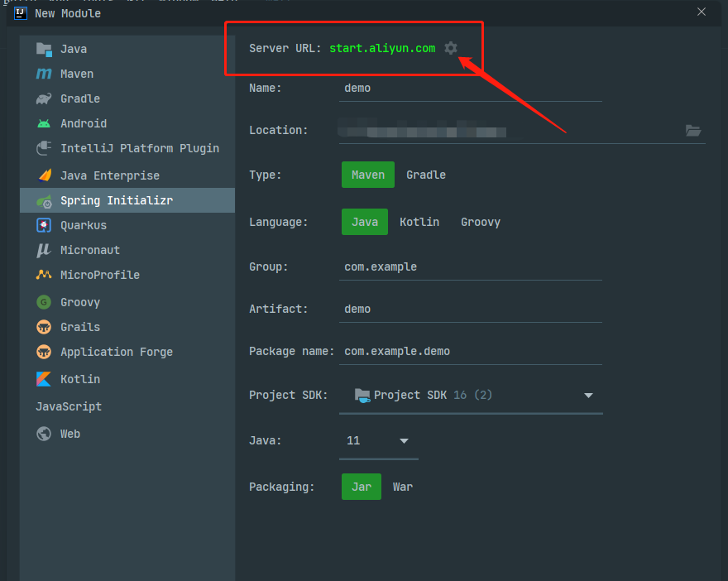Switch language to Groovy
This screenshot has height=581, width=728.
point(480,221)
